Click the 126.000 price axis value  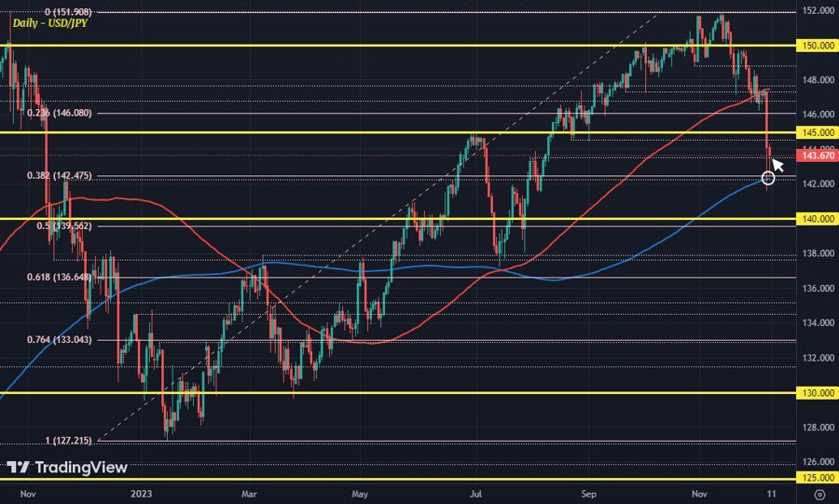click(818, 462)
